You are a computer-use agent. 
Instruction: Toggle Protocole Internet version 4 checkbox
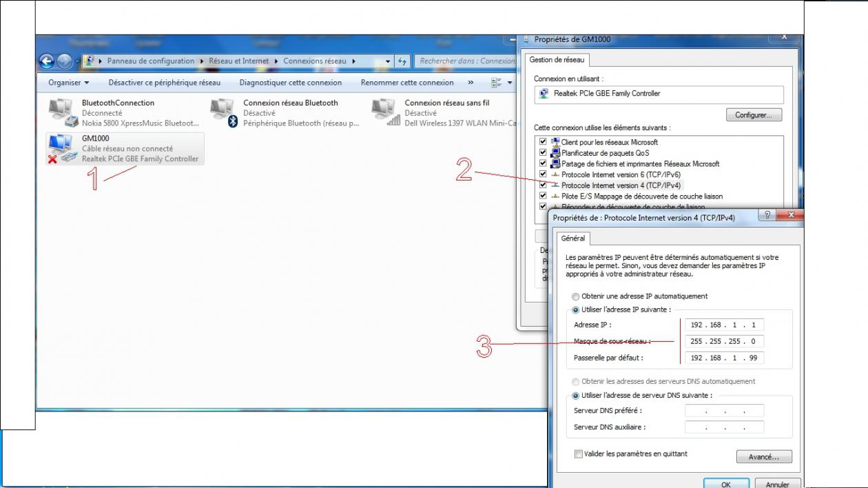[x=543, y=185]
